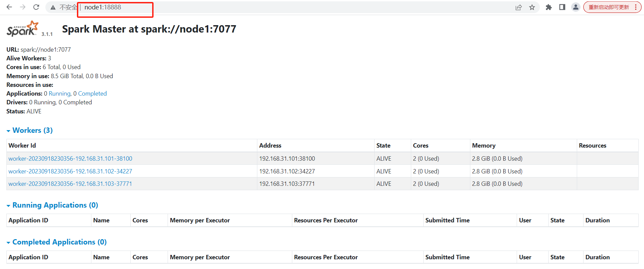Open the Completed applications link

coord(92,94)
